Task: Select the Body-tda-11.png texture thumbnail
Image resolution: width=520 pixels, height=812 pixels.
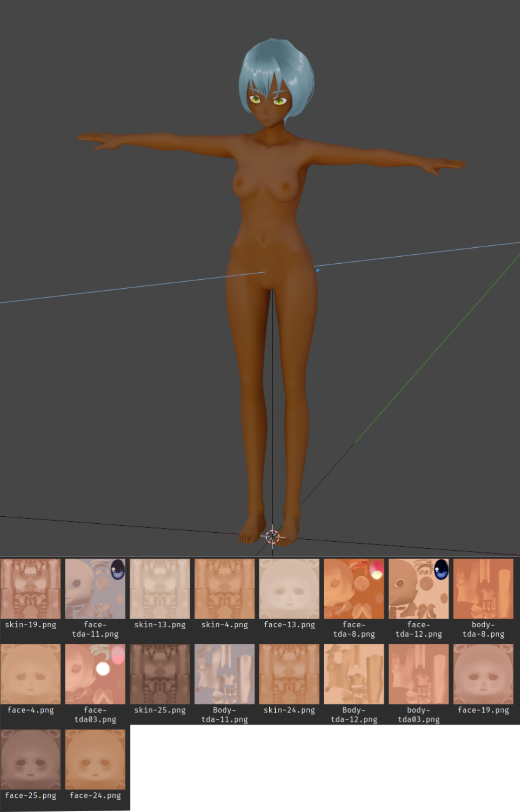Action: click(224, 674)
